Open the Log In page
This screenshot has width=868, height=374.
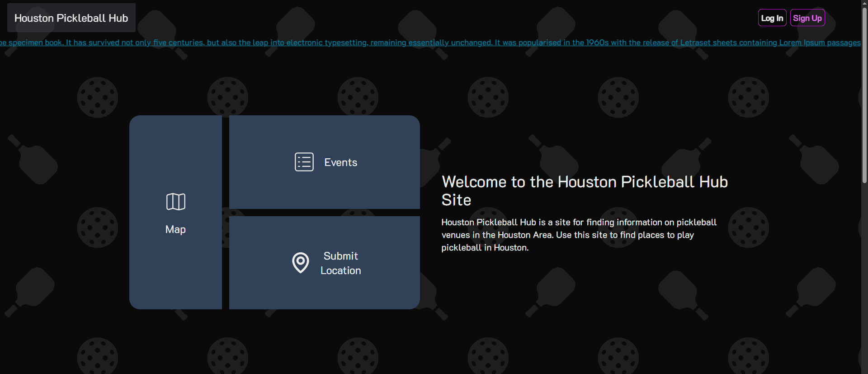(772, 18)
